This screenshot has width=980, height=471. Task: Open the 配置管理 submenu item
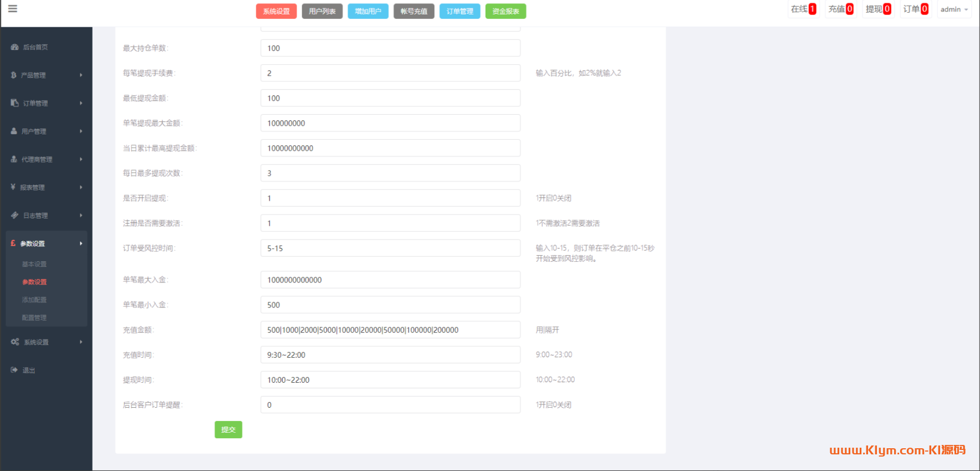click(x=34, y=318)
